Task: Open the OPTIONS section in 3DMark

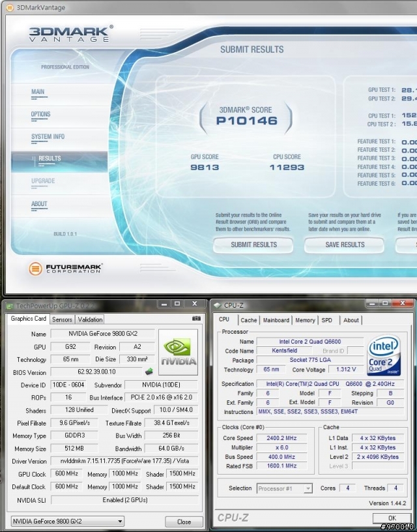Action: pyautogui.click(x=40, y=114)
